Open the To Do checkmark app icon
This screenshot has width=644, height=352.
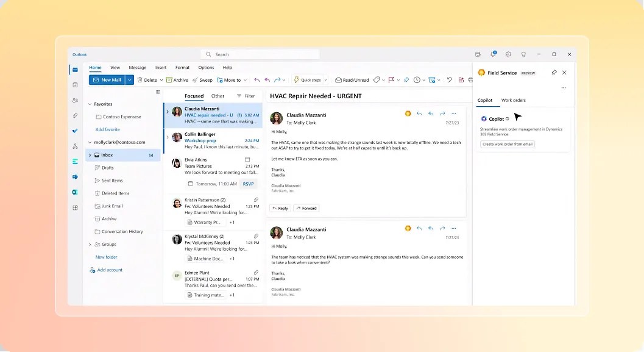(x=75, y=131)
